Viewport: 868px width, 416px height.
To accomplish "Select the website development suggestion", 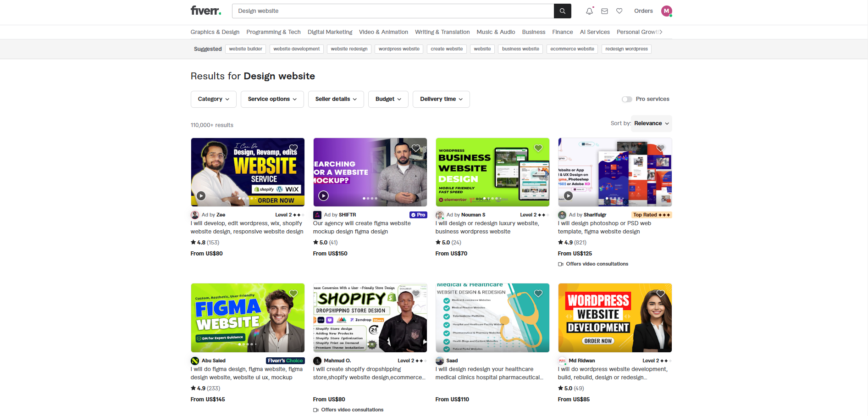I will pos(297,49).
